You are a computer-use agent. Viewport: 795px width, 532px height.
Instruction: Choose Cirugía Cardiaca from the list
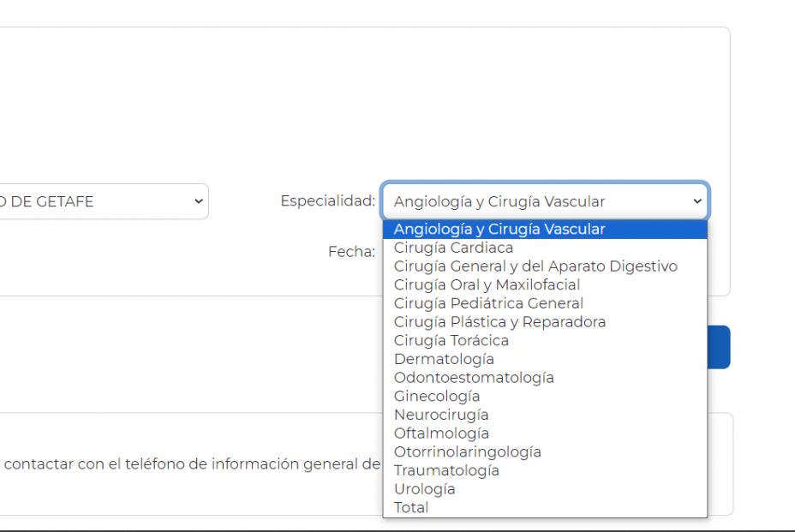point(453,248)
